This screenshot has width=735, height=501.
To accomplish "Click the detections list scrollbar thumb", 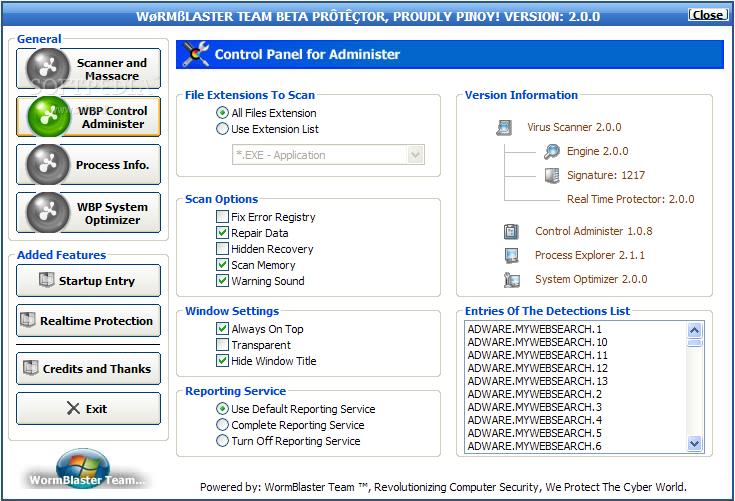I will pyautogui.click(x=695, y=343).
